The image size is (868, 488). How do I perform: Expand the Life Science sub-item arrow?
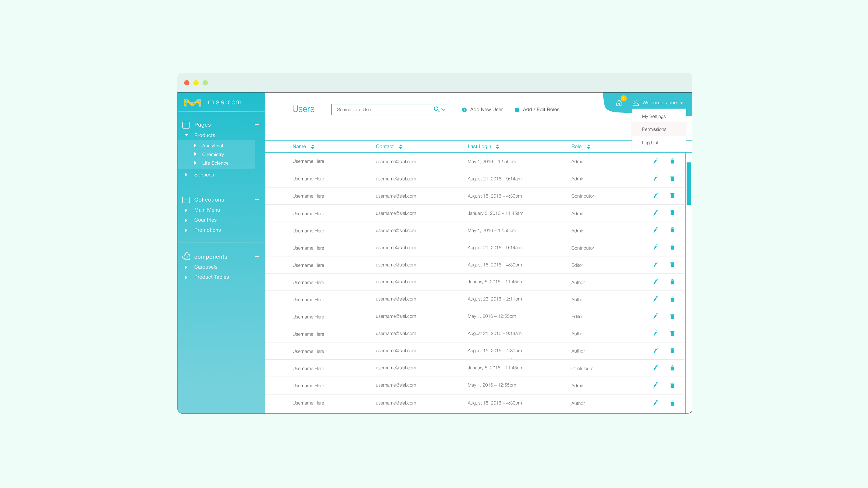(195, 163)
